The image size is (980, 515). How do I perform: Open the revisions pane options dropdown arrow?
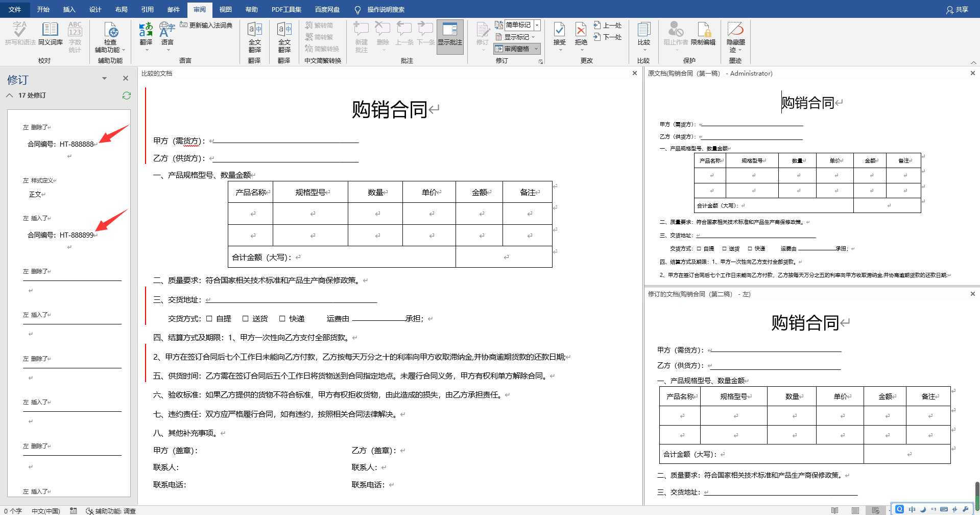click(104, 78)
